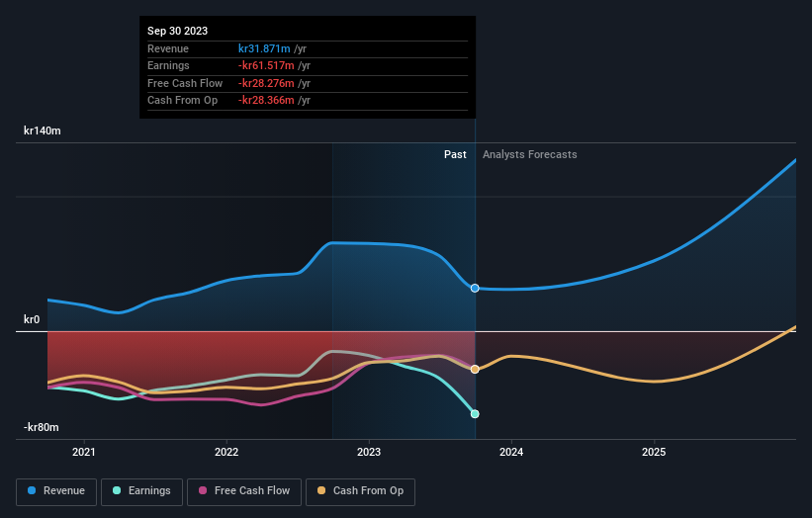Click the Cash From Op tooltip row label
This screenshot has width=812, height=518.
click(182, 101)
